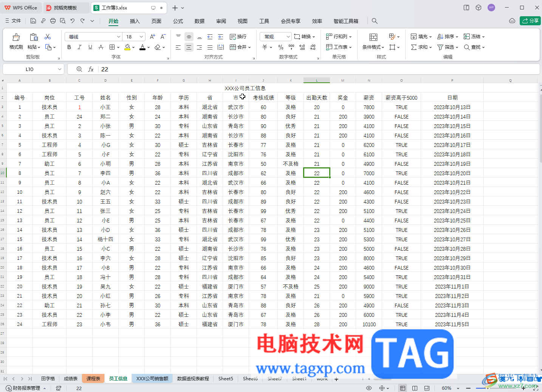Open the font name dropdown 等线
Viewport: 542px width, 392px height.
[118, 37]
